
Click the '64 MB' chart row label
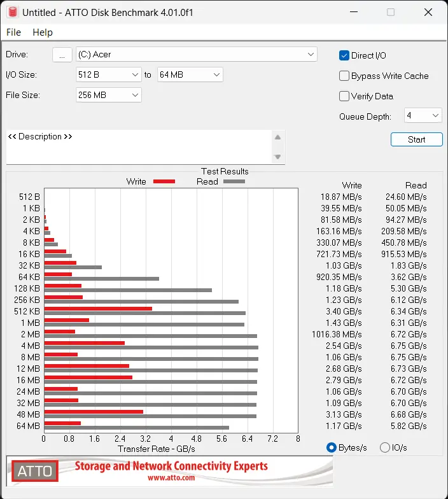point(28,426)
